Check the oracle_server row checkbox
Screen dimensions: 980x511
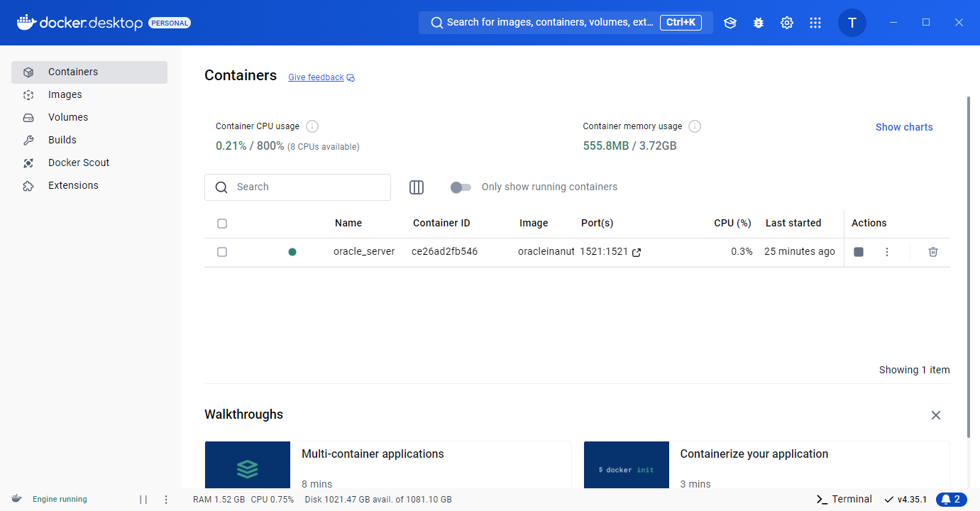click(222, 252)
